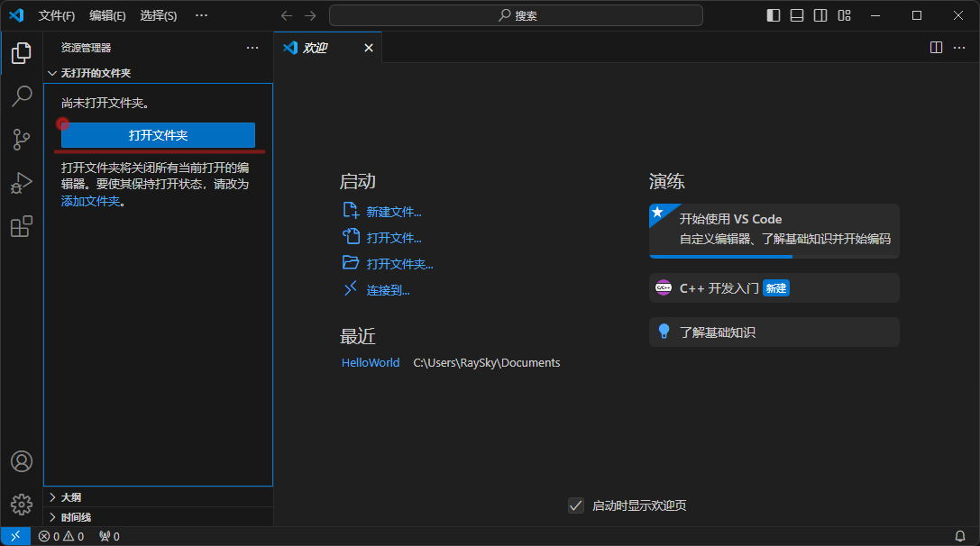The image size is (980, 546).
Task: Show more menus via title bar ellipsis
Action: 201,15
